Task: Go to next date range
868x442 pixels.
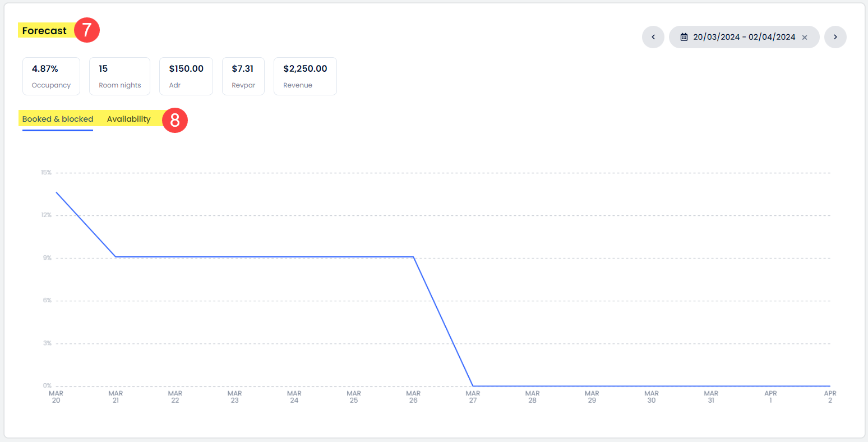Action: [835, 37]
